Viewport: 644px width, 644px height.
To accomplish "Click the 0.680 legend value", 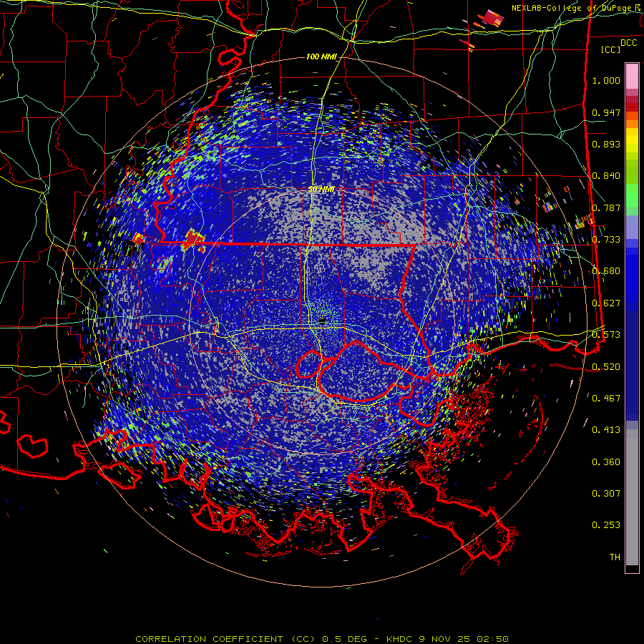I will pos(606,271).
